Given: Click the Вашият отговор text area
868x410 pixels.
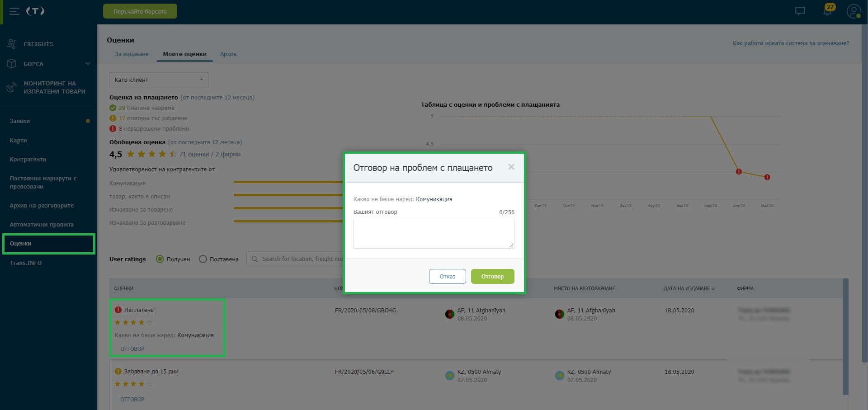Looking at the screenshot, I should point(434,234).
